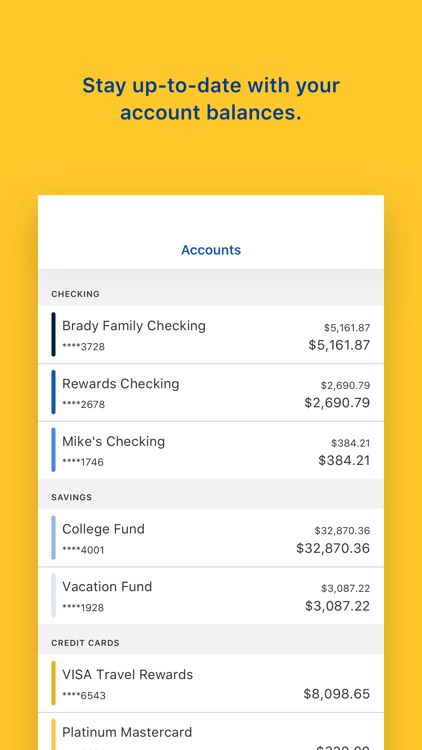Click the $32,870.36 College Fund balance
This screenshot has width=422, height=750.
[x=333, y=548]
